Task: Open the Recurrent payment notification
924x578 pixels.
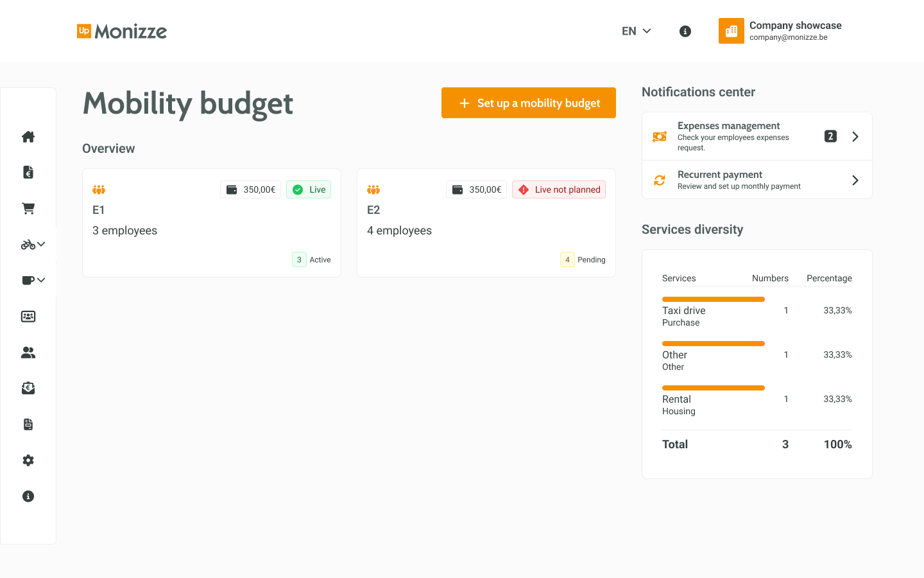Action: [757, 179]
